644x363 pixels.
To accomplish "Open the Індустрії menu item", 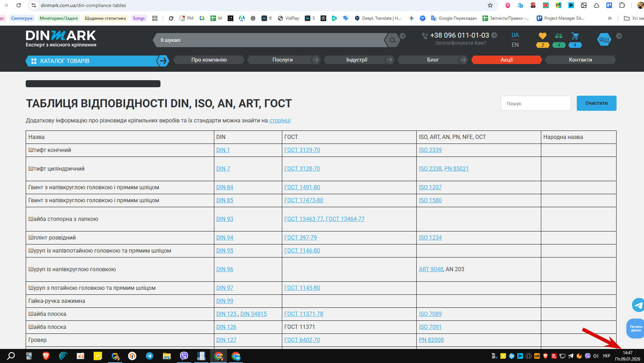I will 357,60.
